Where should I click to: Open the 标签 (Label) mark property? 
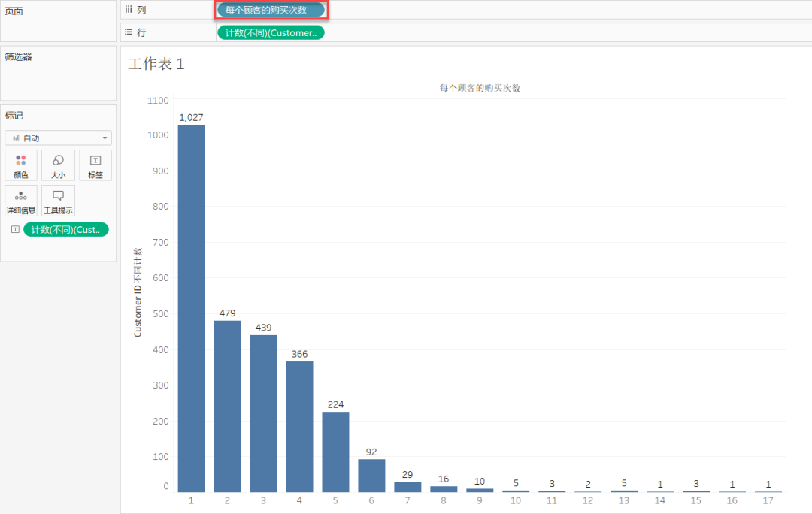(95, 165)
